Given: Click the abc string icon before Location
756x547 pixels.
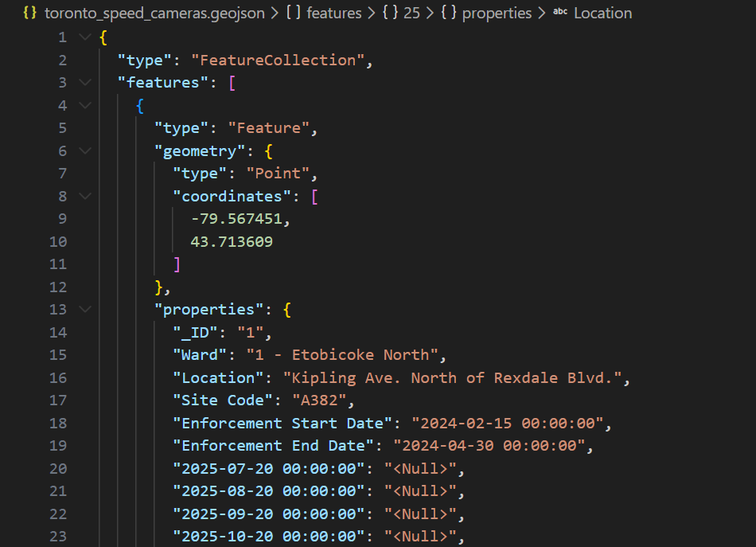Looking at the screenshot, I should pos(560,14).
